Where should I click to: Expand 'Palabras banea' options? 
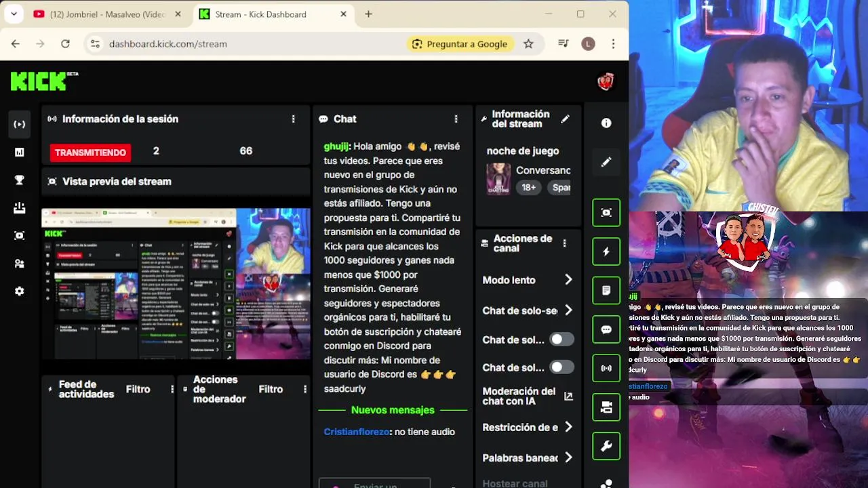tap(568, 457)
